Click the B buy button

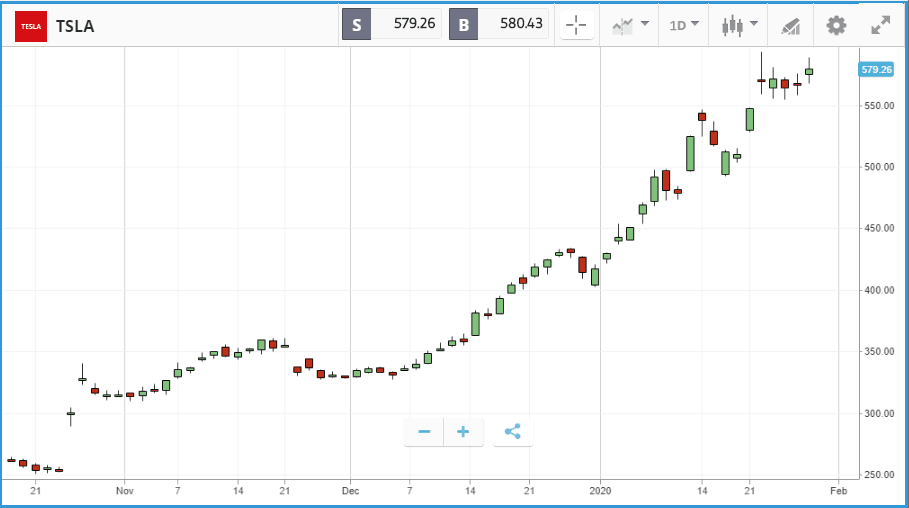(464, 24)
